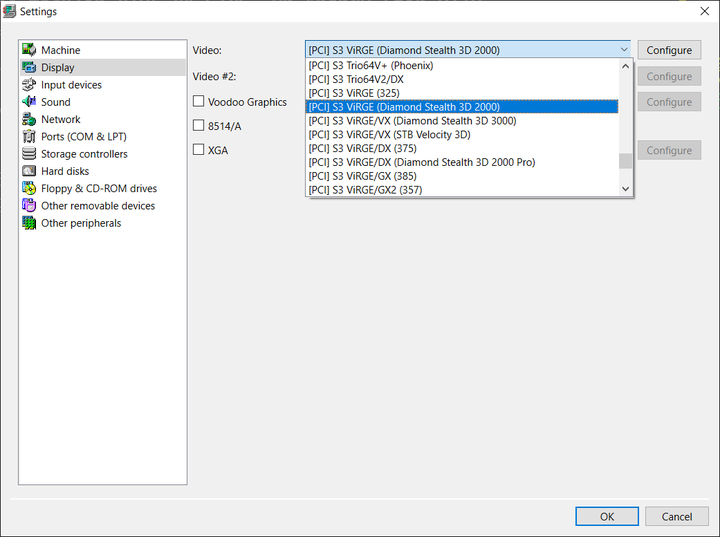Click the dropdown list scrollbar thumb
Screen dimensions: 720x537
[x=625, y=161]
